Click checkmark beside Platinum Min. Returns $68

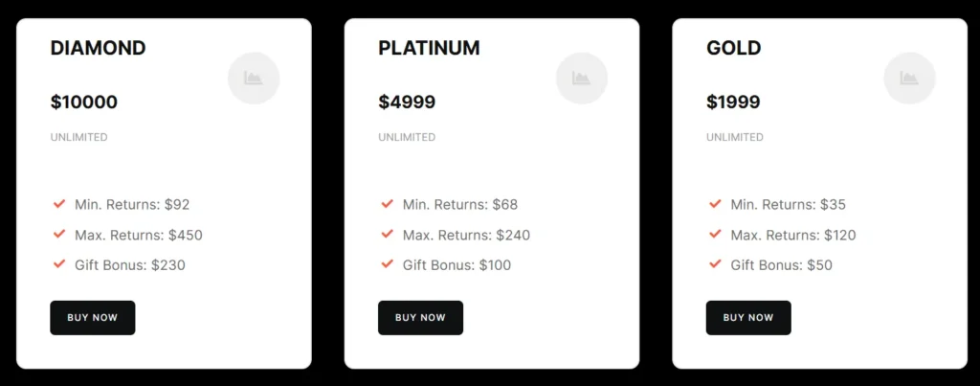[388, 204]
